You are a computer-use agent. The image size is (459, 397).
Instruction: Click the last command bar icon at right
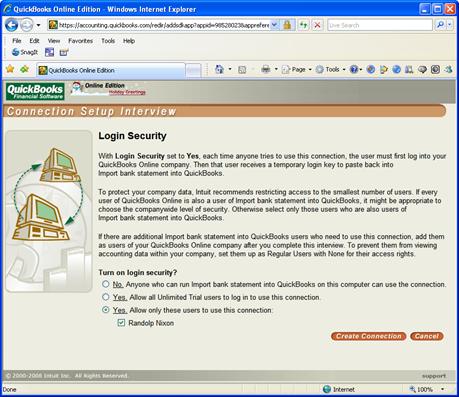pos(448,69)
